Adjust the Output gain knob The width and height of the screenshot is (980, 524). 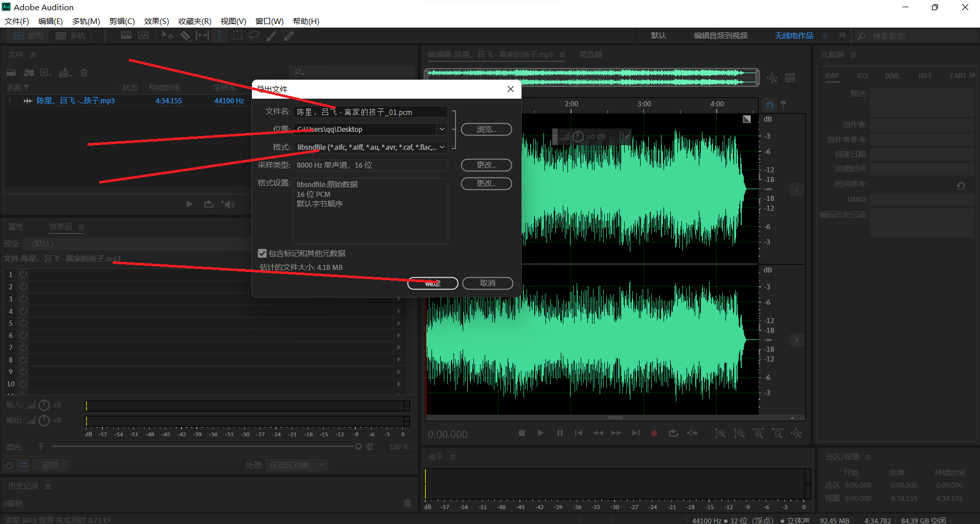point(44,421)
